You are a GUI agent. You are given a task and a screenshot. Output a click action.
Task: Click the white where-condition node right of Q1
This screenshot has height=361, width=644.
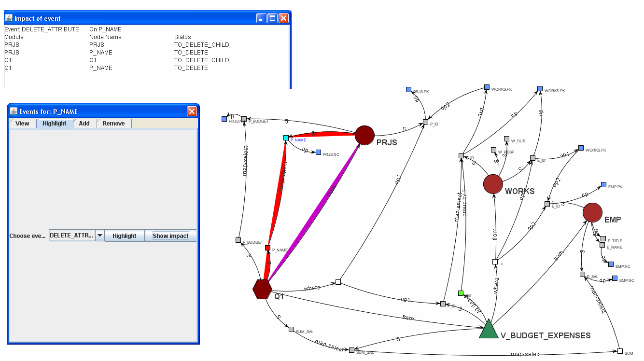point(338,282)
